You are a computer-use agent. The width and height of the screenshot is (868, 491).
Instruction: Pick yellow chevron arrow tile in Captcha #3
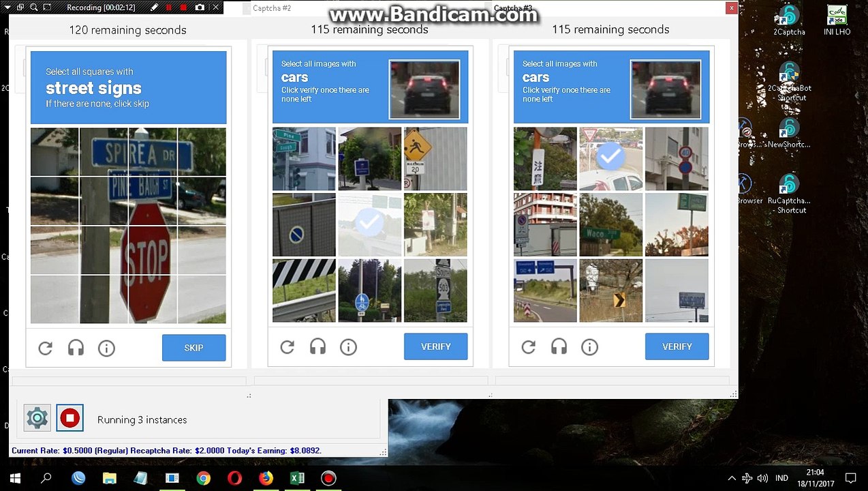pos(610,291)
